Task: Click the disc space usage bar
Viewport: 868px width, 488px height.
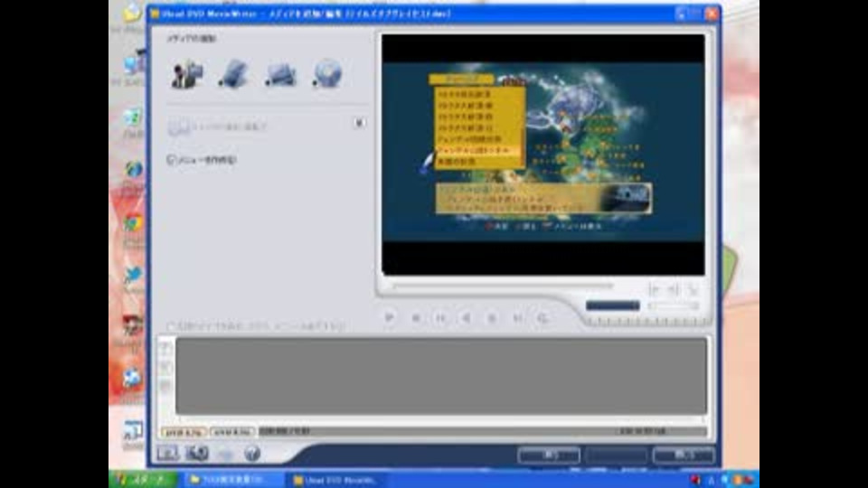Action: 483,431
